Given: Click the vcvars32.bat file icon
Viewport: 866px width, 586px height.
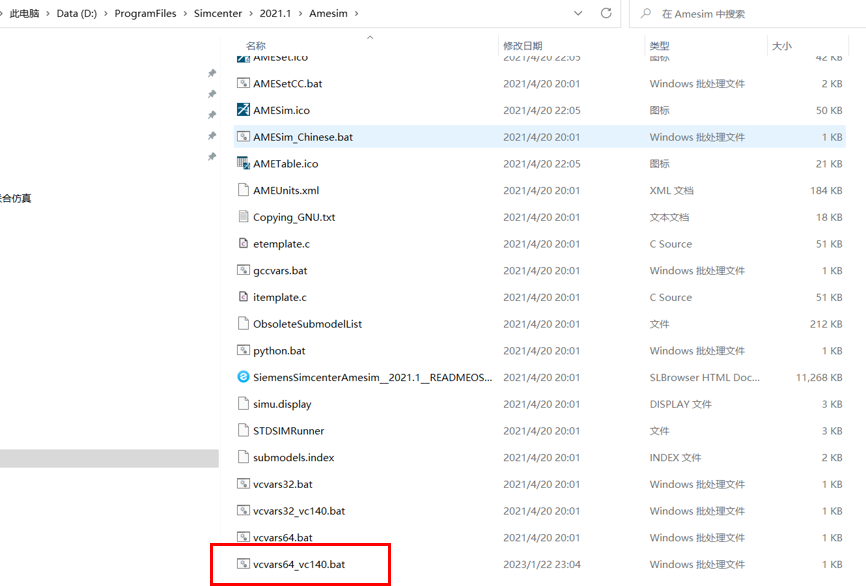Looking at the screenshot, I should pyautogui.click(x=243, y=484).
